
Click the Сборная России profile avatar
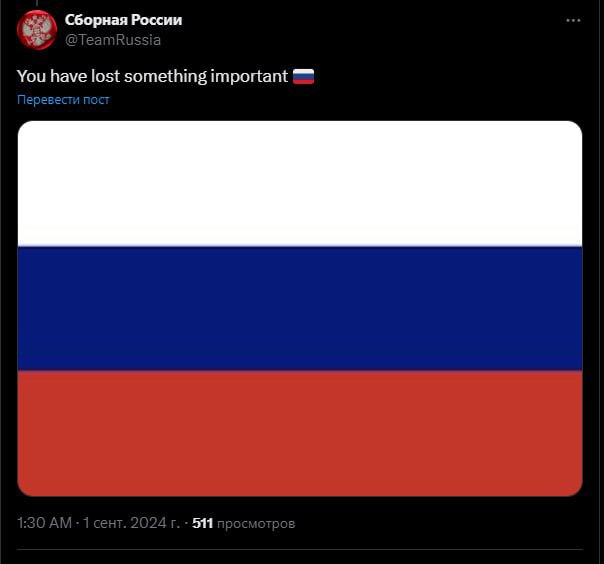37,30
